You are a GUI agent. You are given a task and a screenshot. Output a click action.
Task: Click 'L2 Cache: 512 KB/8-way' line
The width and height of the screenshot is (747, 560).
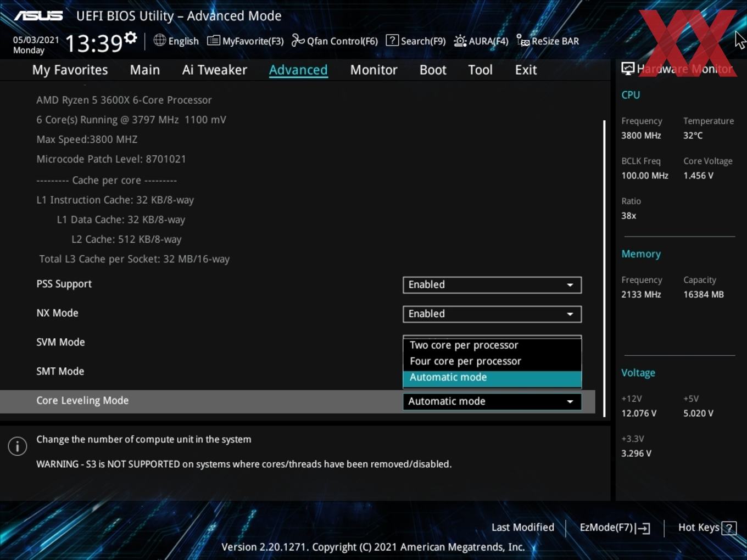[x=126, y=239]
